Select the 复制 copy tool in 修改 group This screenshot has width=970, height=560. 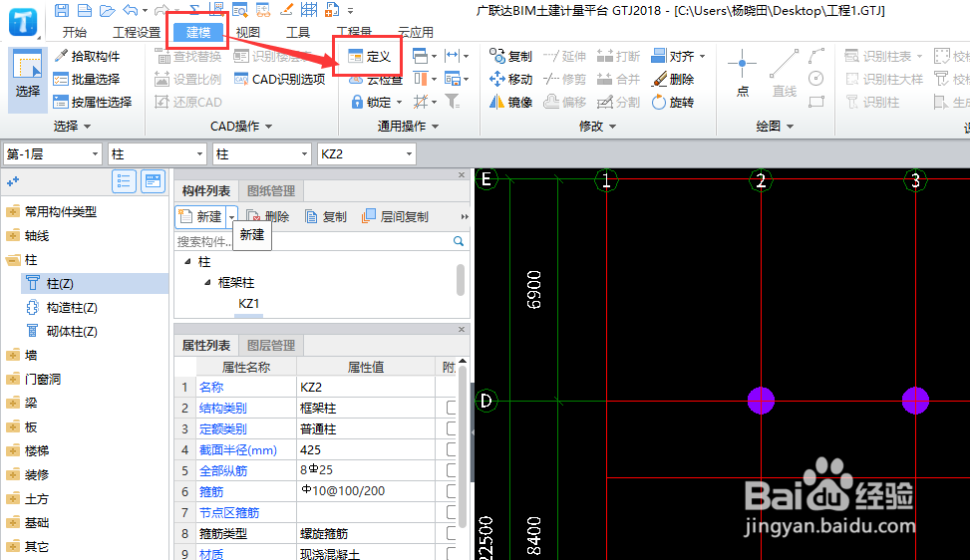510,56
